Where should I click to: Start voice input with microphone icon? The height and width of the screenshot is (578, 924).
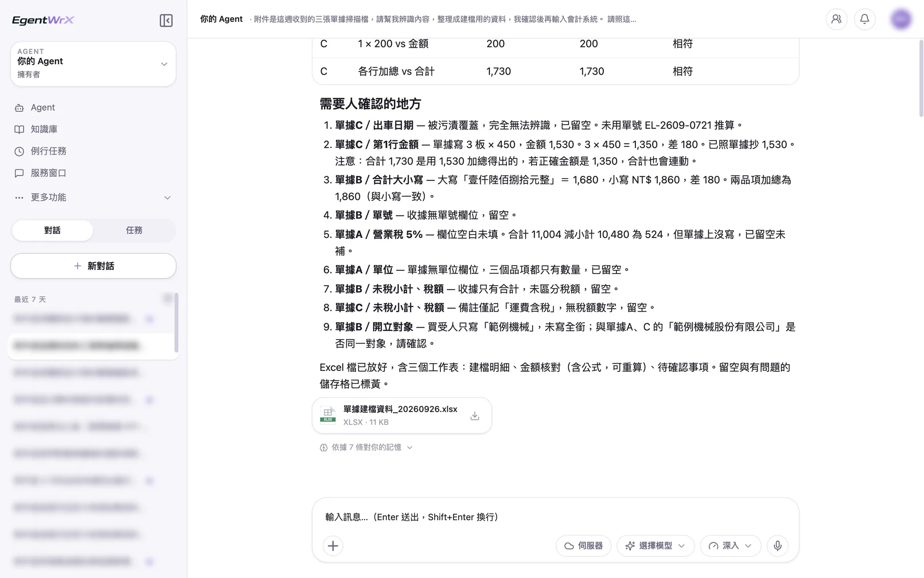click(x=777, y=546)
